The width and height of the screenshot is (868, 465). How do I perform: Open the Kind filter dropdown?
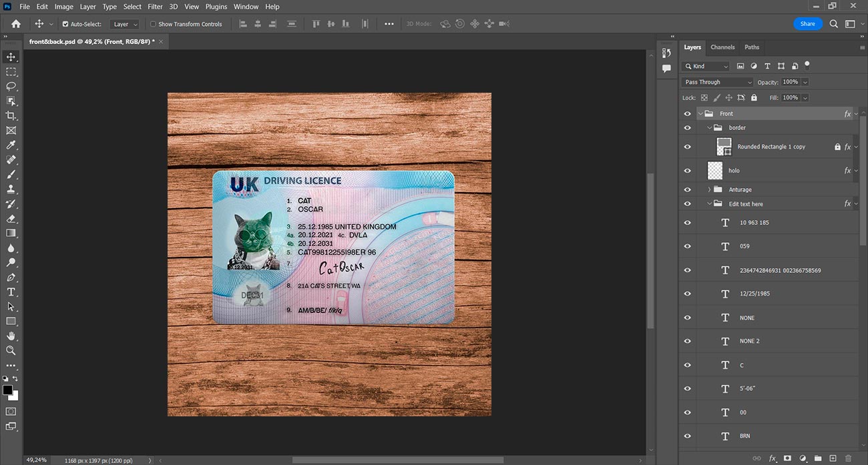tap(706, 66)
